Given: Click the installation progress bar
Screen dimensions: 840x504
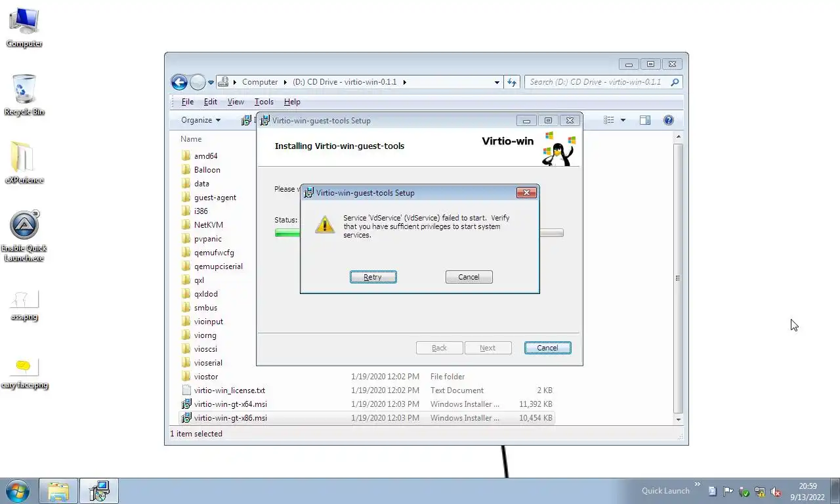Looking at the screenshot, I should click(x=419, y=232).
